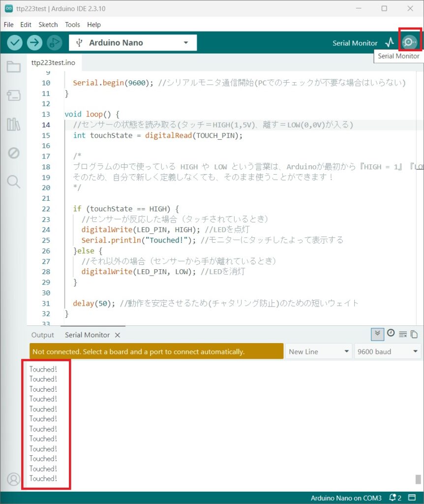This screenshot has width=424, height=504.
Task: Toggle autoscroll in Serial Monitor
Action: [377, 334]
